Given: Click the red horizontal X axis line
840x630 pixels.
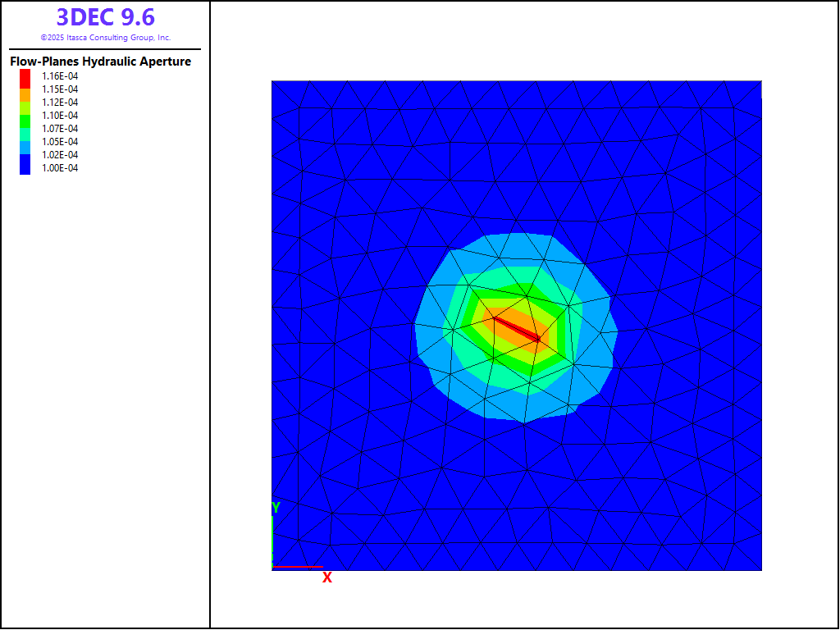Looking at the screenshot, I should 297,566.
